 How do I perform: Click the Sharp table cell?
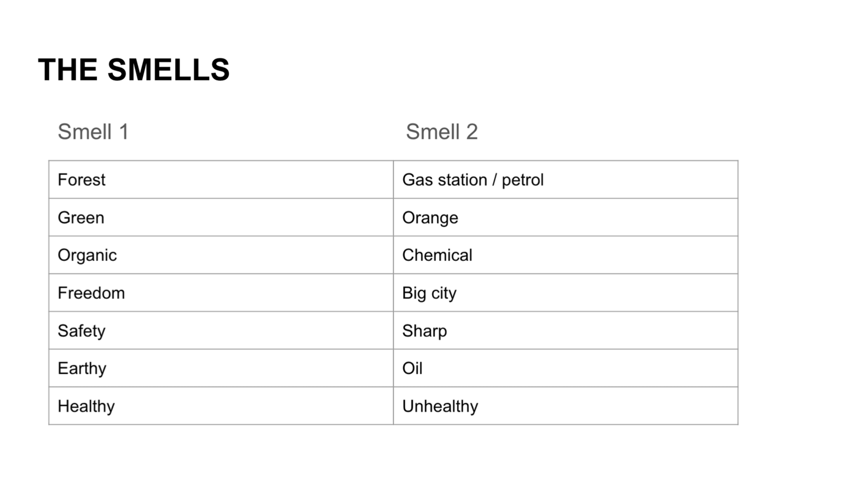click(566, 330)
